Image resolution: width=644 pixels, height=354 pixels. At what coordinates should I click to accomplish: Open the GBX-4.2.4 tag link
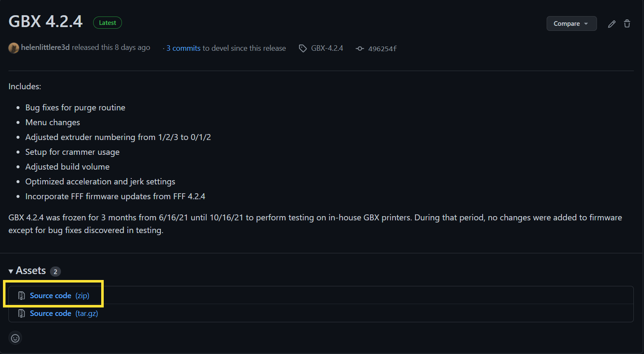[x=327, y=48]
